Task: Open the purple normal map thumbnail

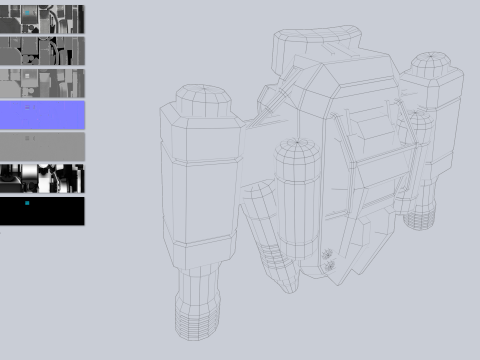Action: (x=42, y=115)
